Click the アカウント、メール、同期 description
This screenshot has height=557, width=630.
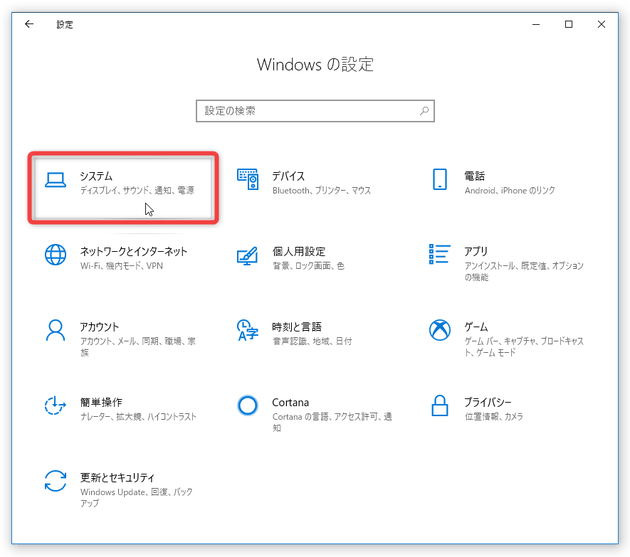138,347
